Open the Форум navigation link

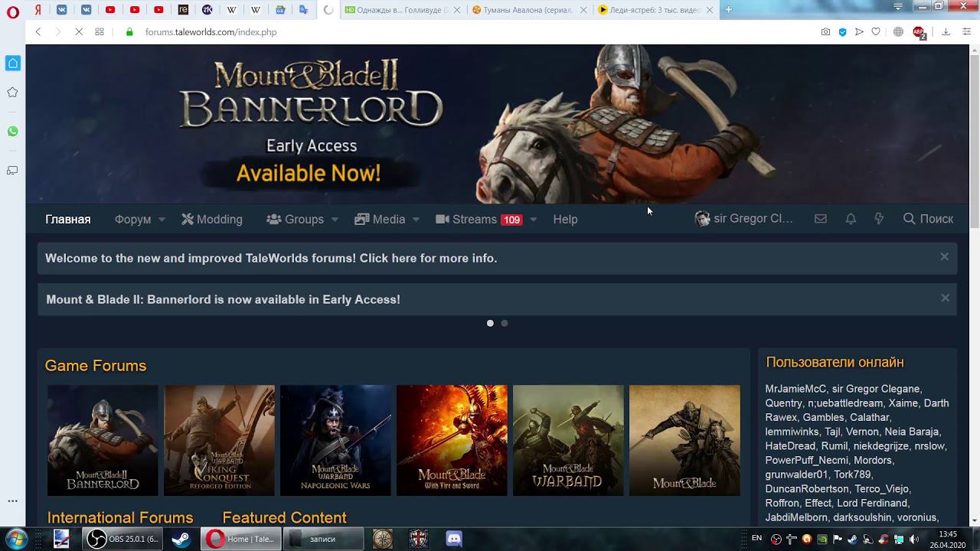[132, 219]
